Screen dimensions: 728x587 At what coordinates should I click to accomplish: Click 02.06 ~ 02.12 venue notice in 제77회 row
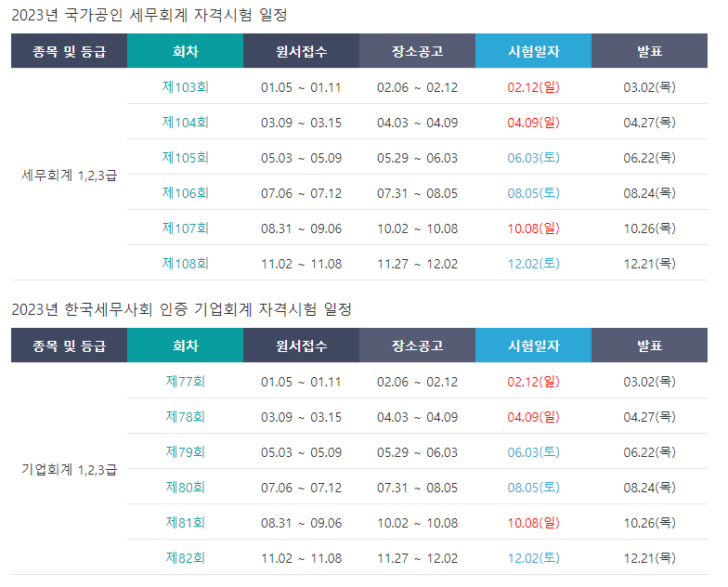coord(418,382)
